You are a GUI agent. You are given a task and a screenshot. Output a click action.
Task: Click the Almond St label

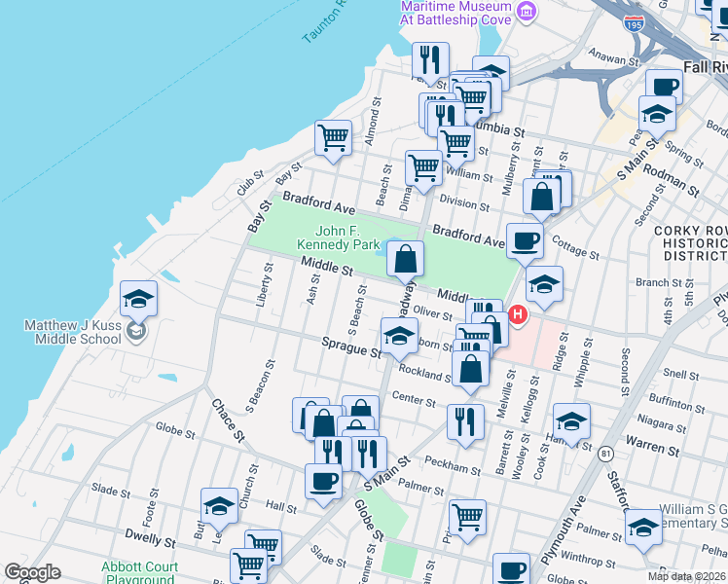[x=373, y=121]
